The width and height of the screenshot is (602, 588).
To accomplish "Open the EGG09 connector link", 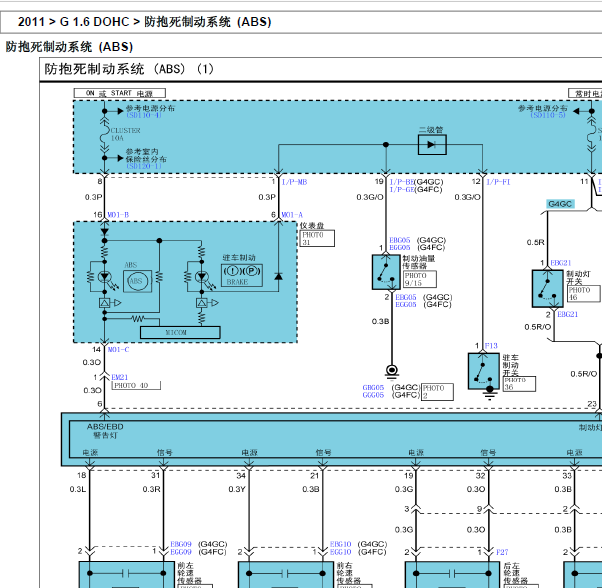I will point(181,552).
